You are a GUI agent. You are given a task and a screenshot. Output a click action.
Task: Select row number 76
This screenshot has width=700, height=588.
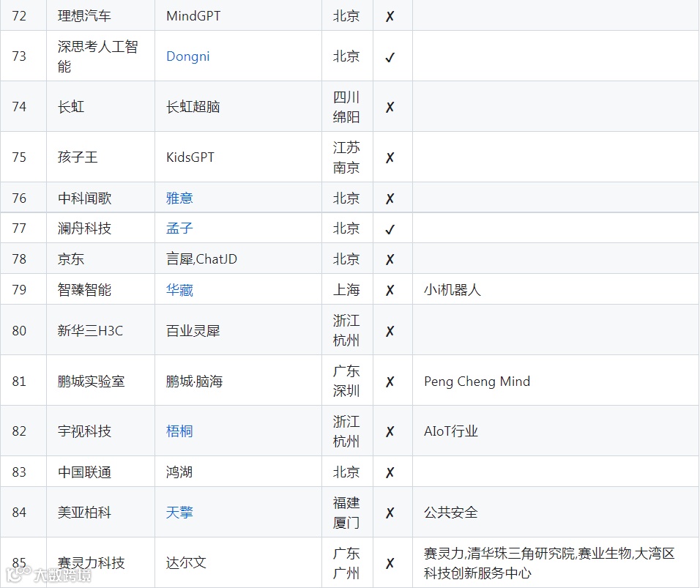[19, 198]
